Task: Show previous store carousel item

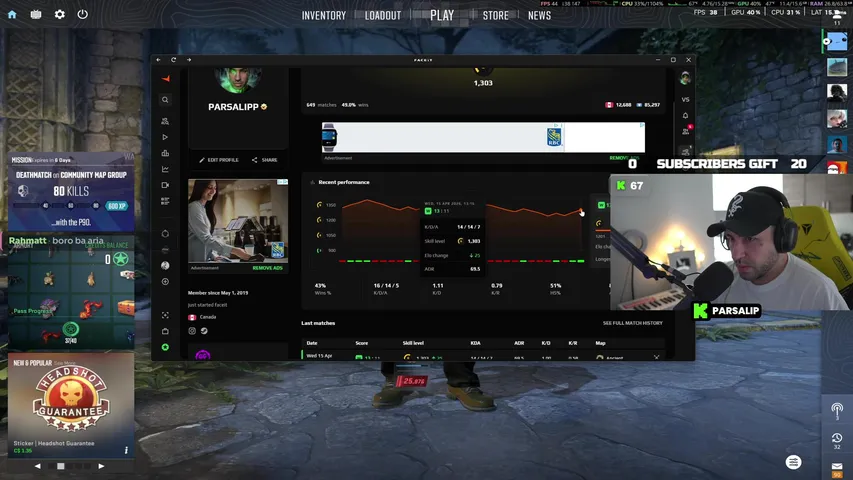Action: (38, 466)
